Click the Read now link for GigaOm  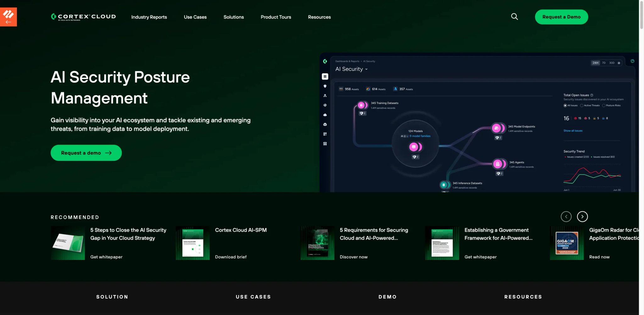[x=599, y=257]
